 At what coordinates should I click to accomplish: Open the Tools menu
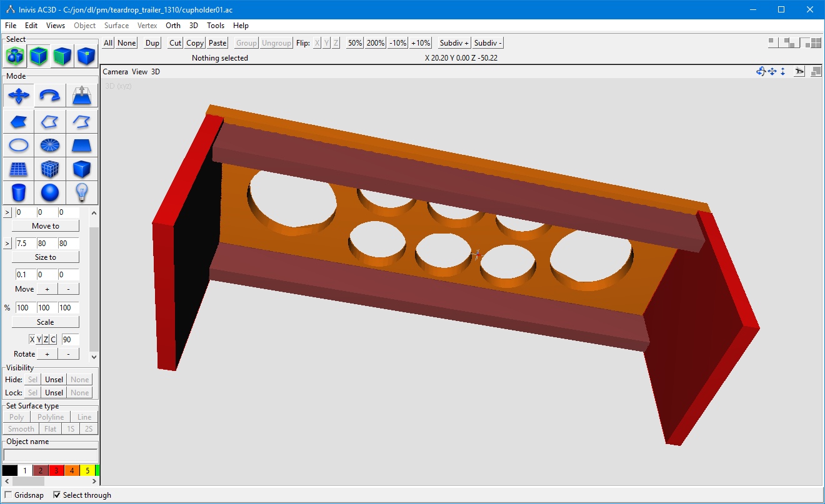click(x=216, y=26)
